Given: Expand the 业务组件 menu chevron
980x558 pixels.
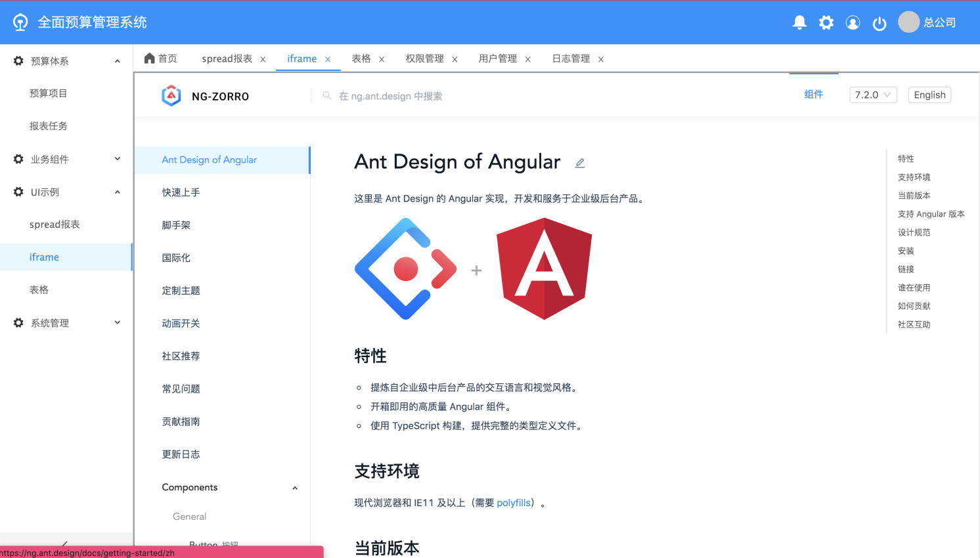Looking at the screenshot, I should click(x=118, y=159).
